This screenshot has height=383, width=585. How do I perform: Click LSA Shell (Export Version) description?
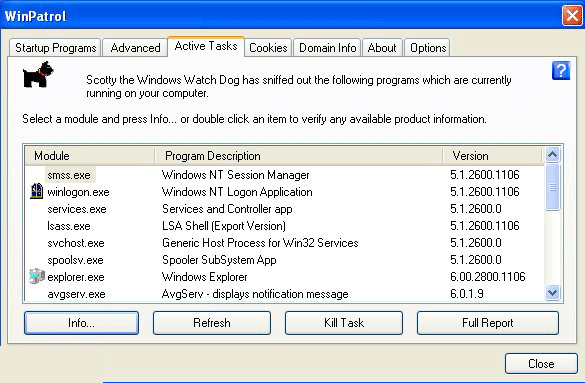pos(224,226)
